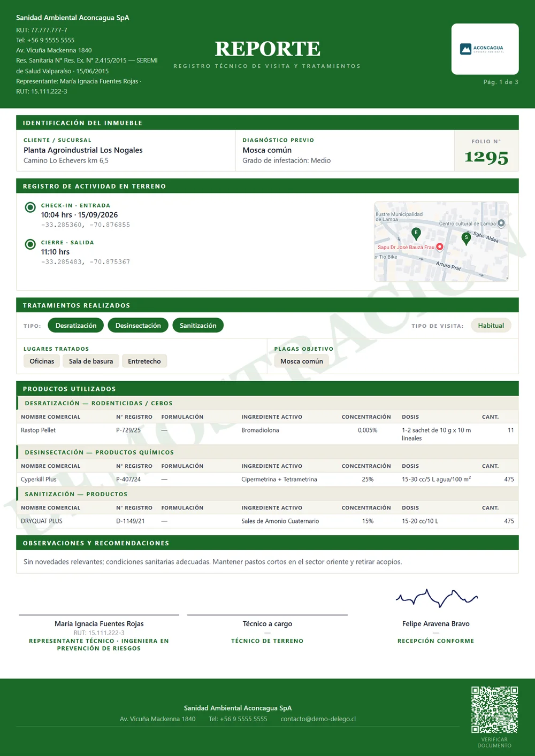Image resolution: width=535 pixels, height=756 pixels.
Task: Click the REPORTE title heading
Action: point(267,49)
